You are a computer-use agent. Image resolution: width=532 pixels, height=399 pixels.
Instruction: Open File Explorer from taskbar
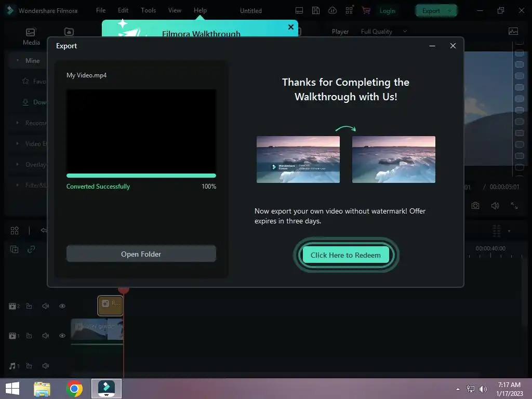coord(42,389)
